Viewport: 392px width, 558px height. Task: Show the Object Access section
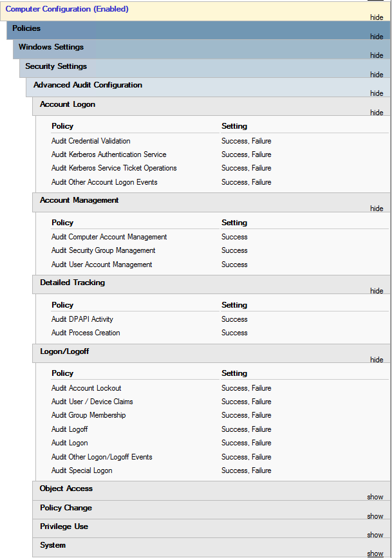coord(375,497)
